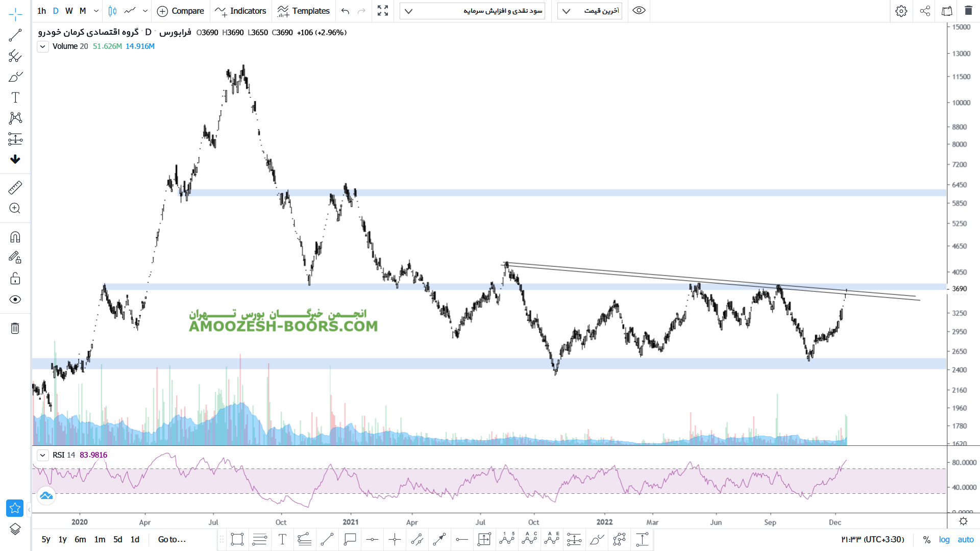Click the share chart icon
This screenshot has height=551, width=980.
click(x=925, y=11)
